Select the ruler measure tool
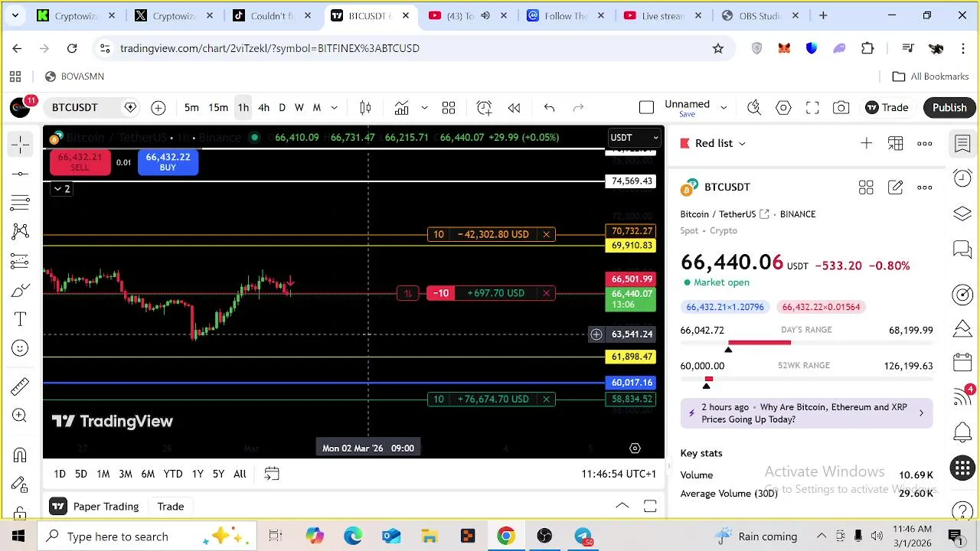980x551 pixels. 21,386
